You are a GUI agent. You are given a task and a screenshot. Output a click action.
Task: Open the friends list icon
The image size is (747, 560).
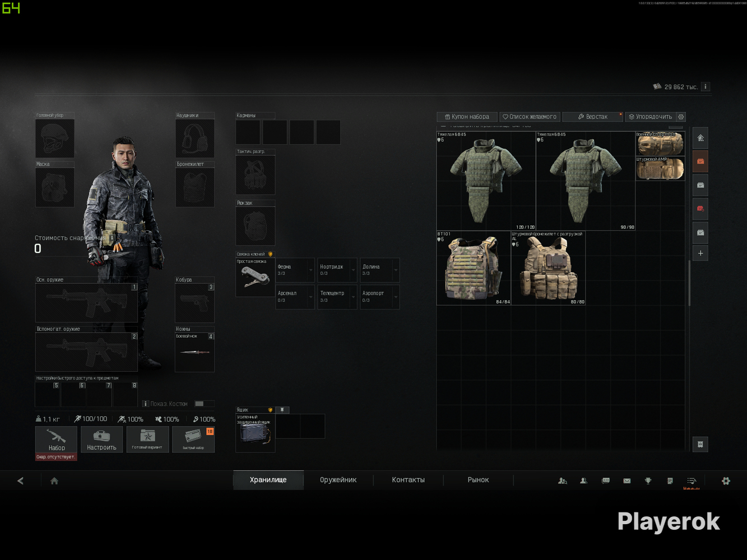click(x=583, y=480)
